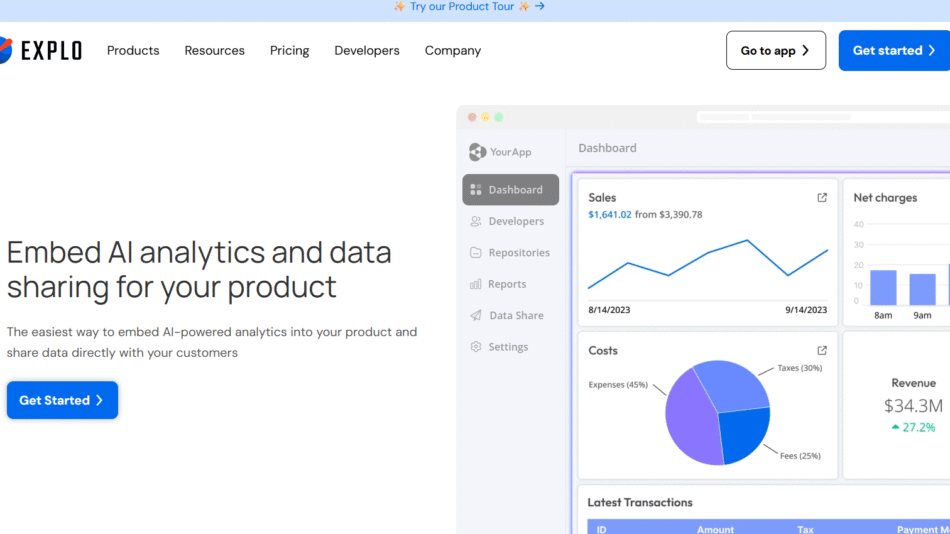Click the Repositories folder icon
This screenshot has height=534, width=950.
click(476, 253)
